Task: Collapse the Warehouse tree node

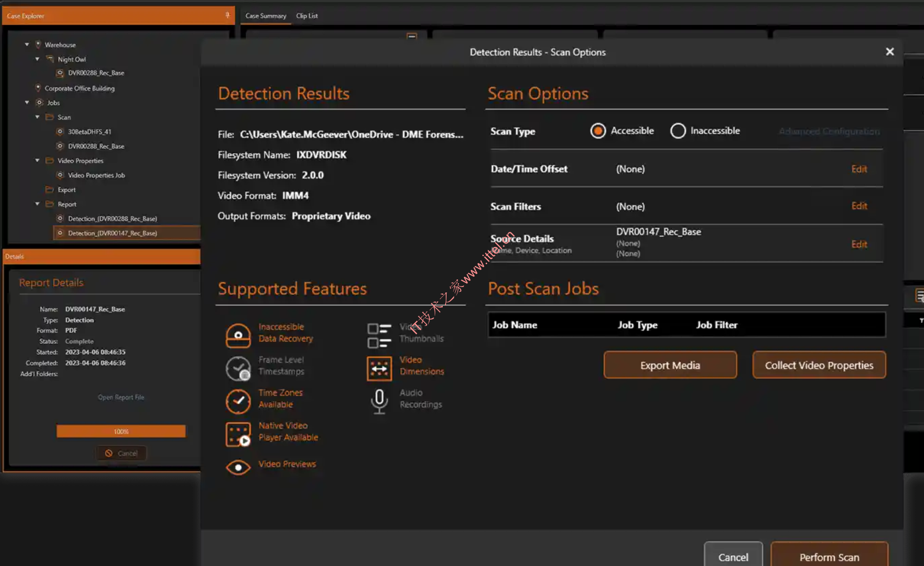Action: click(27, 45)
